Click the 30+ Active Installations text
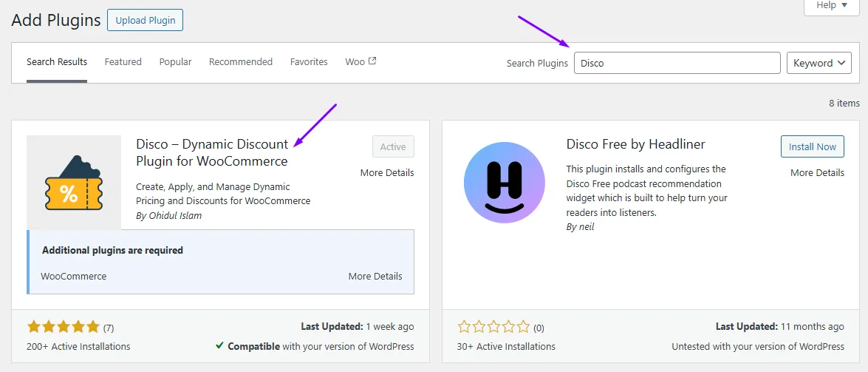This screenshot has width=868, height=372. pyautogui.click(x=507, y=347)
